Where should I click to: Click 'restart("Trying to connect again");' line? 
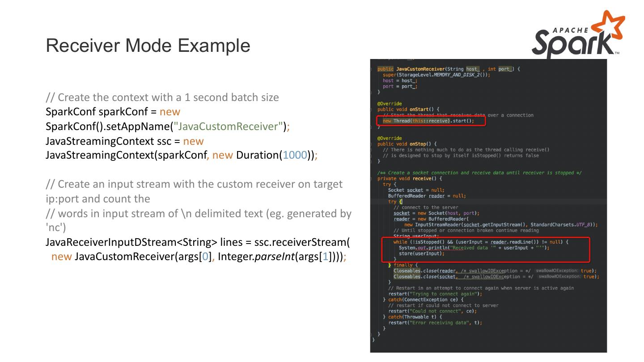(x=435, y=294)
